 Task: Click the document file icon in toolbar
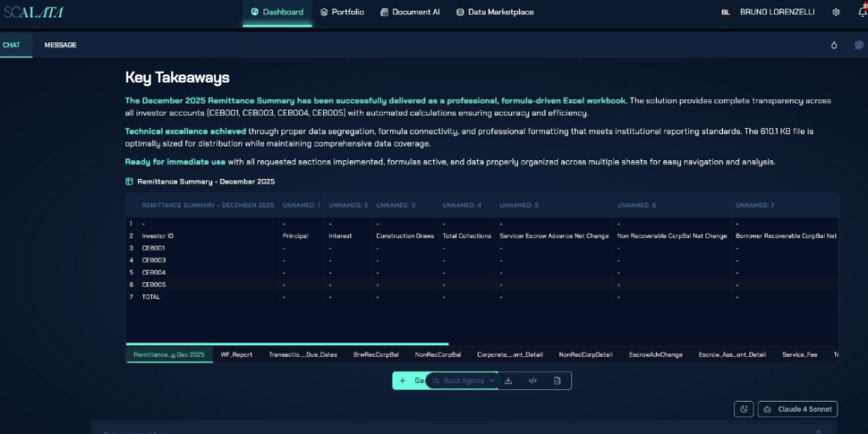click(557, 381)
